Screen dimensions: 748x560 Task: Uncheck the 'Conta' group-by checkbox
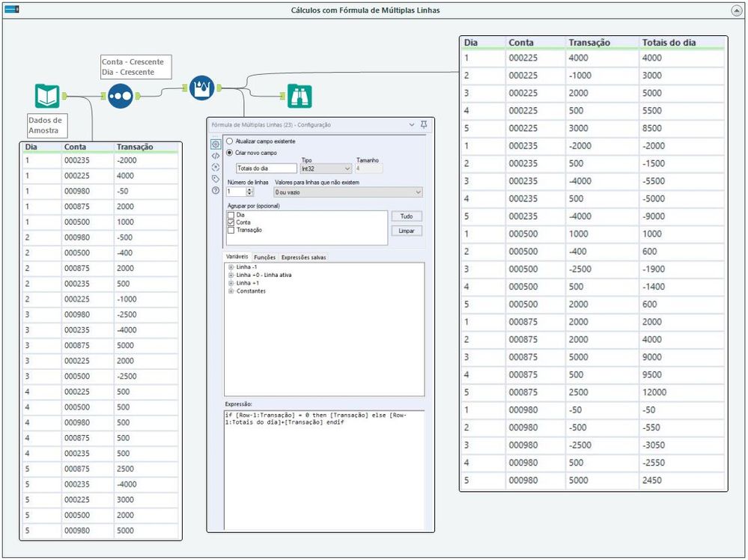coord(231,222)
